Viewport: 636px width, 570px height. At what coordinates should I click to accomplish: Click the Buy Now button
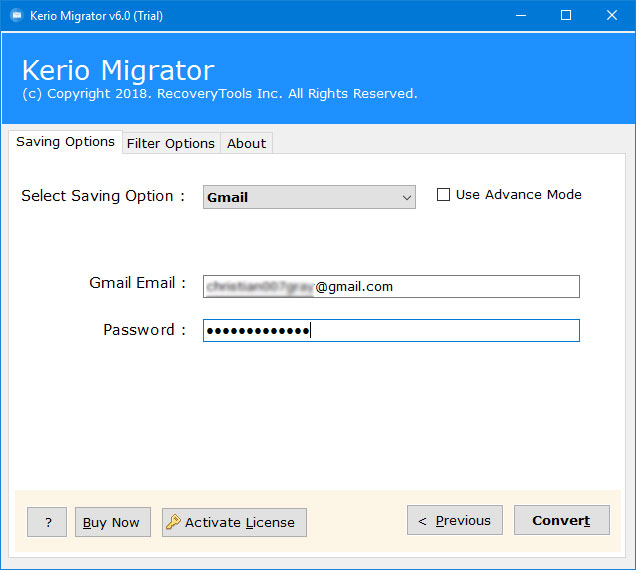(111, 522)
